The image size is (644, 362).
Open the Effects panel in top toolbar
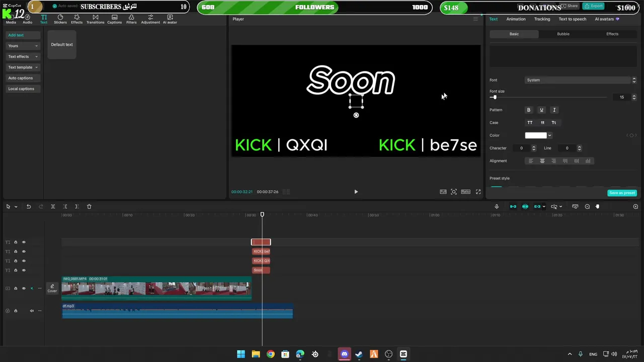(x=76, y=19)
